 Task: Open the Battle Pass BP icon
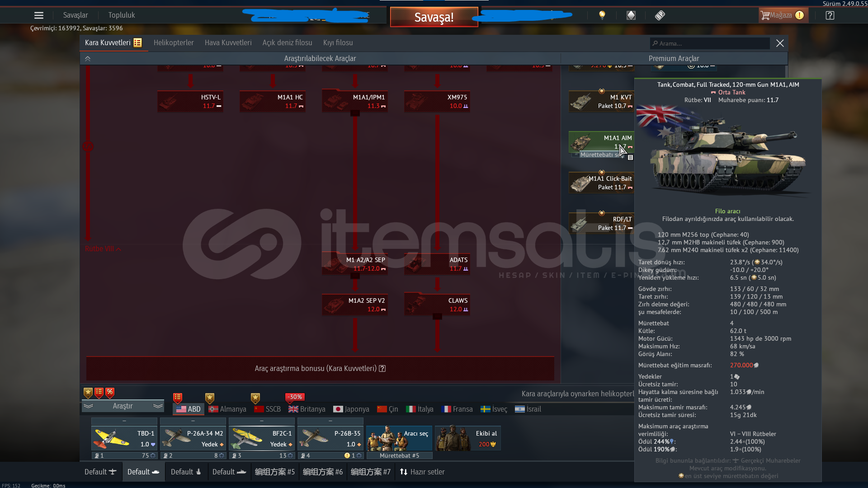coord(660,15)
